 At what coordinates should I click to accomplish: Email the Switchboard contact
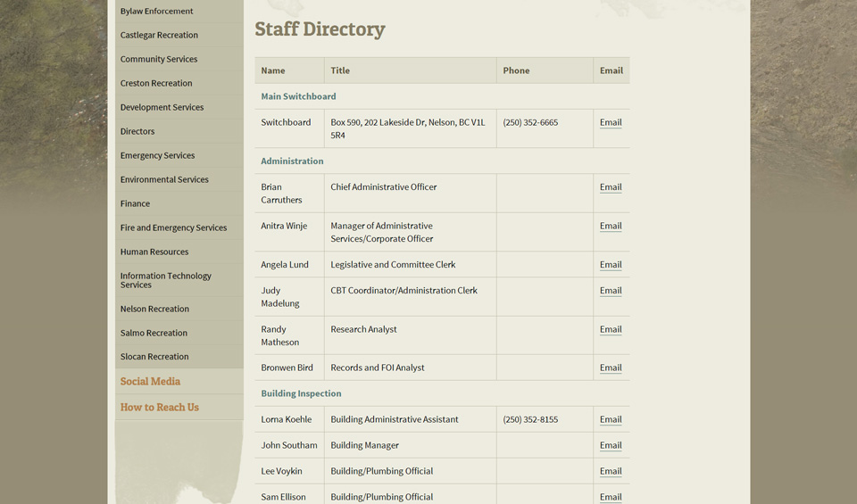coord(611,123)
